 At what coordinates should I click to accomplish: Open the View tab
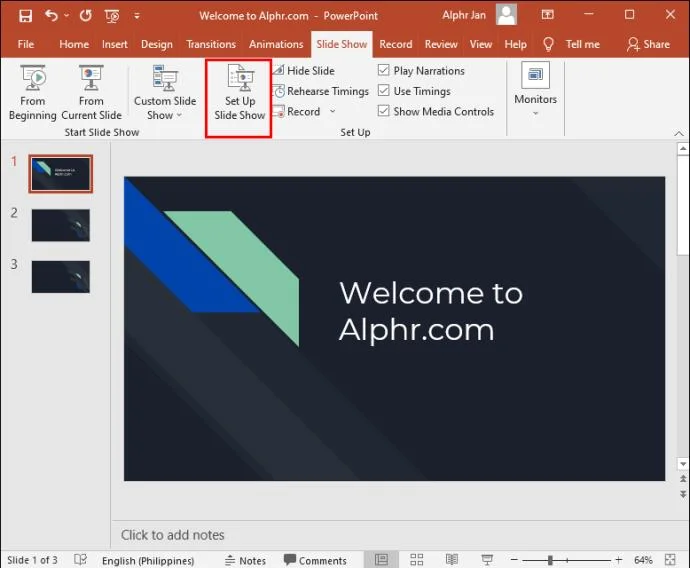pos(481,44)
